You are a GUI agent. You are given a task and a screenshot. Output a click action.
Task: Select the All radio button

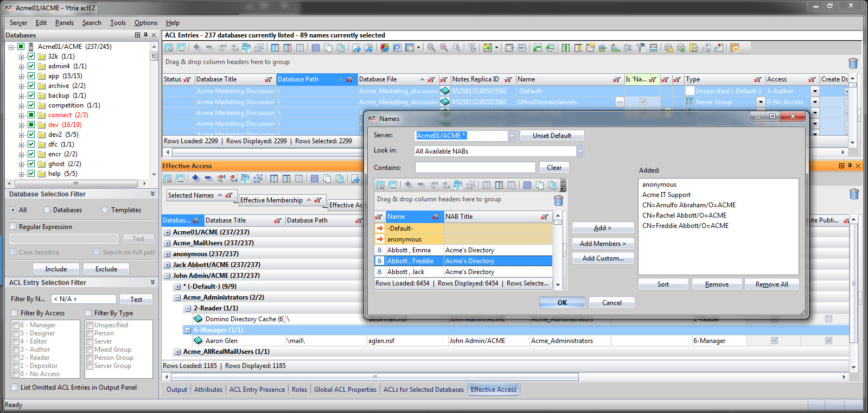(x=13, y=209)
